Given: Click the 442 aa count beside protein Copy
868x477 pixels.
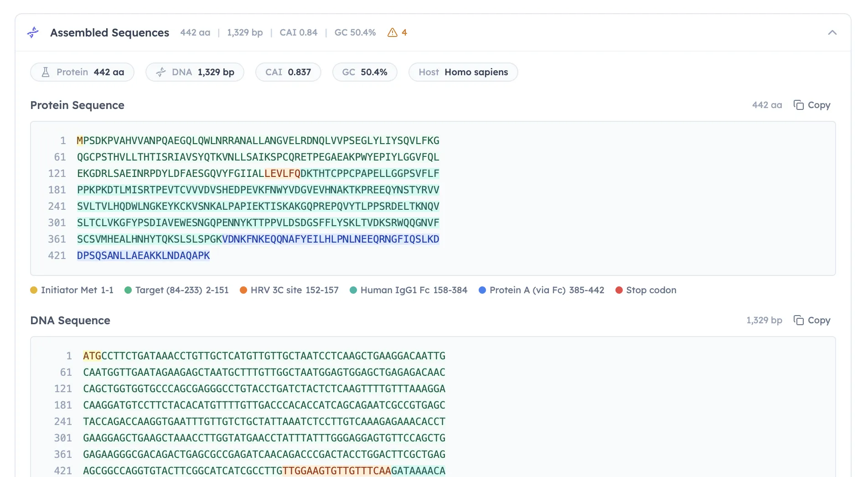Looking at the screenshot, I should (767, 105).
